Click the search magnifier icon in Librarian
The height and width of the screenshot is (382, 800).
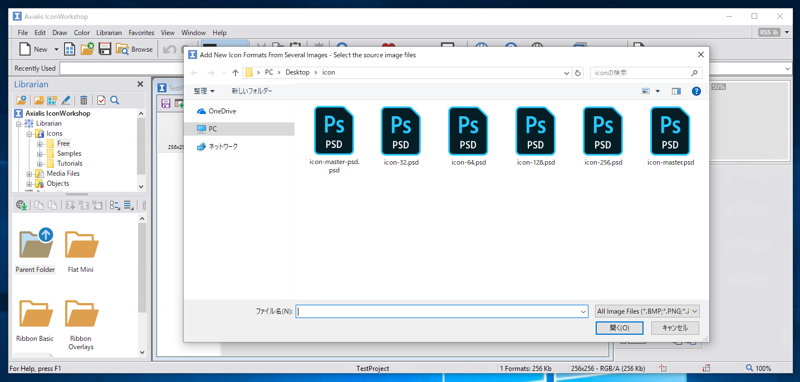point(115,100)
